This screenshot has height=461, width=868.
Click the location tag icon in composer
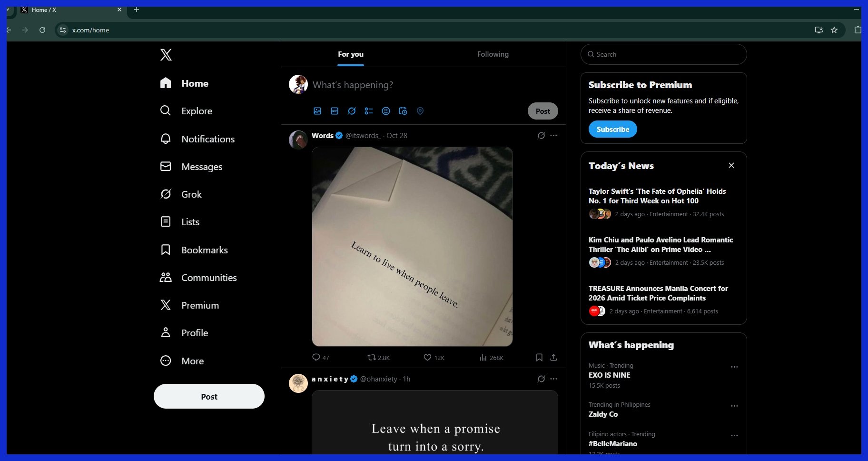pos(420,111)
